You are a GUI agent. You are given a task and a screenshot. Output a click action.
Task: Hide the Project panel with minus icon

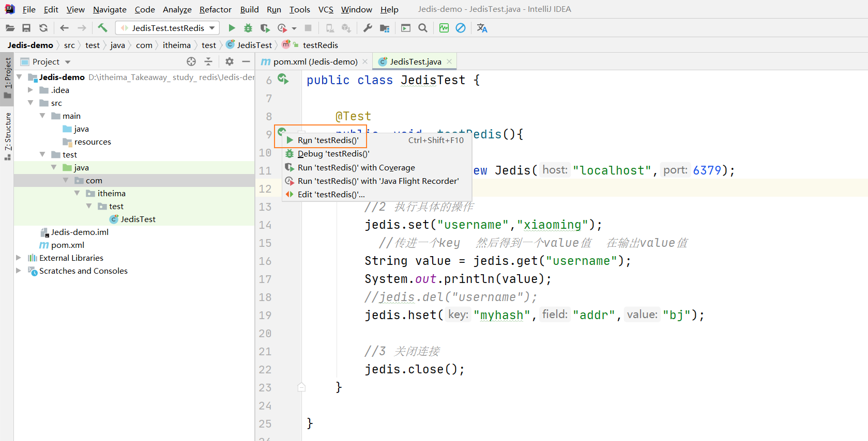[246, 61]
